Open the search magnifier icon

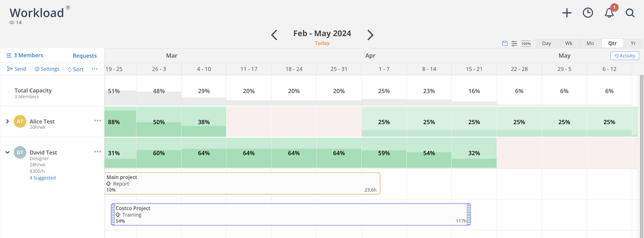630,13
